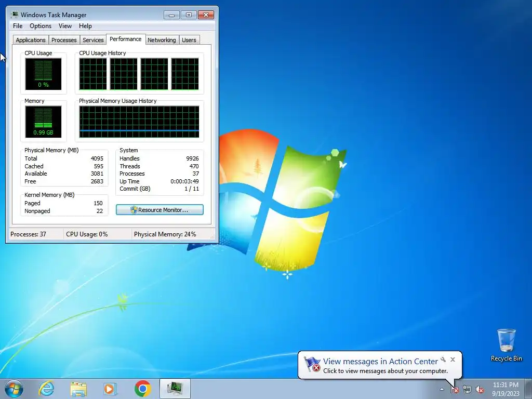The image size is (532, 399).
Task: Click the Handles value 9926
Action: point(192,158)
